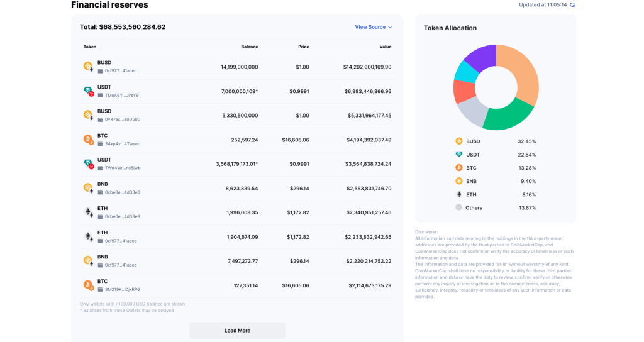Click BNB token icon in 7,497,273.77 row
644x342 pixels.
88,260
